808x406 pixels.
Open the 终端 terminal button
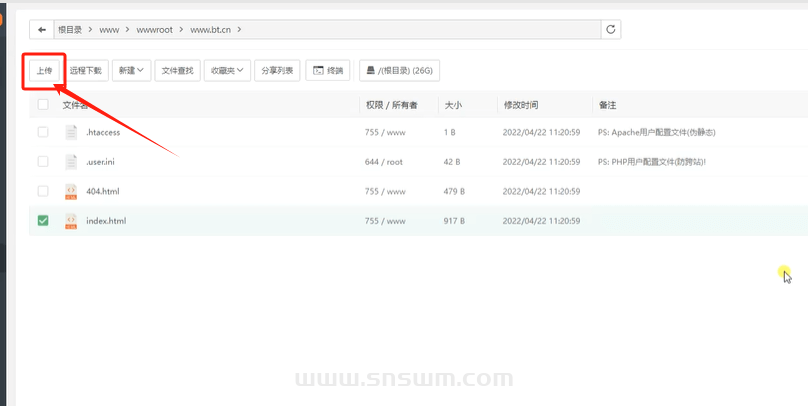coord(328,71)
